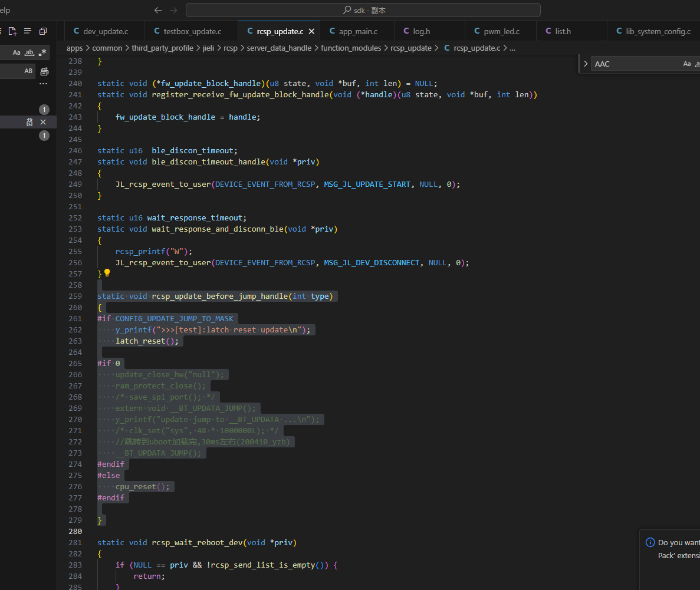This screenshot has height=590, width=700.
Task: Click 'latch_reset' call on line 263
Action: [140, 341]
